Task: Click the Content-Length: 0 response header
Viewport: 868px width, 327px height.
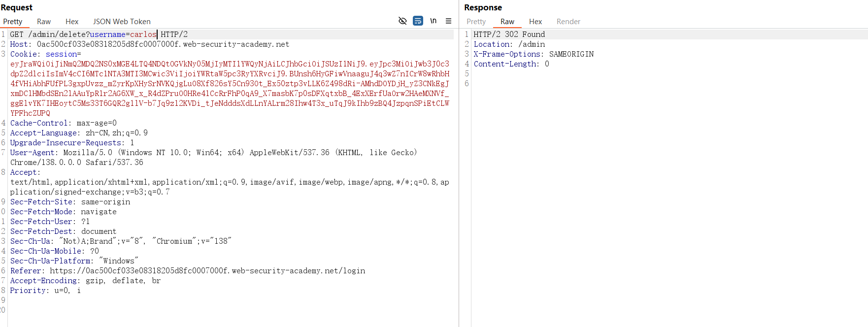Action: [x=511, y=64]
